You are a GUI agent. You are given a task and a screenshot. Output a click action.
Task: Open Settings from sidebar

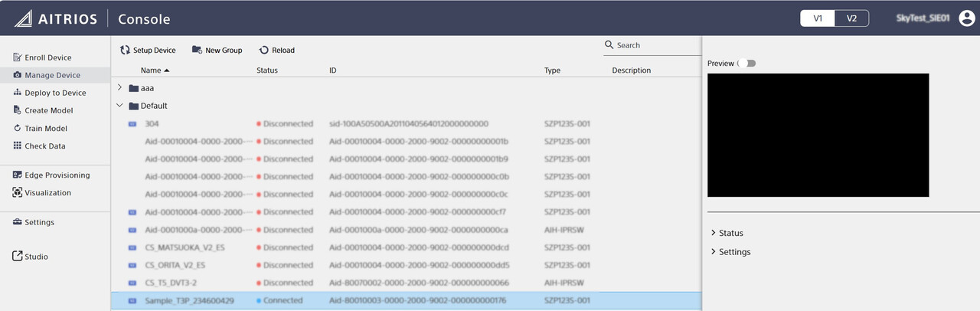point(34,222)
